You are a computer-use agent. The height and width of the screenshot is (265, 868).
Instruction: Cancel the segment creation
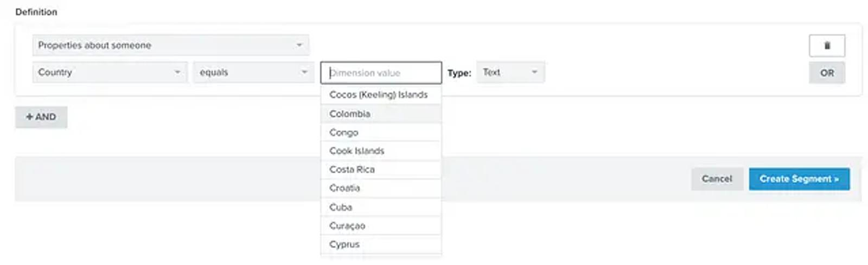point(717,179)
